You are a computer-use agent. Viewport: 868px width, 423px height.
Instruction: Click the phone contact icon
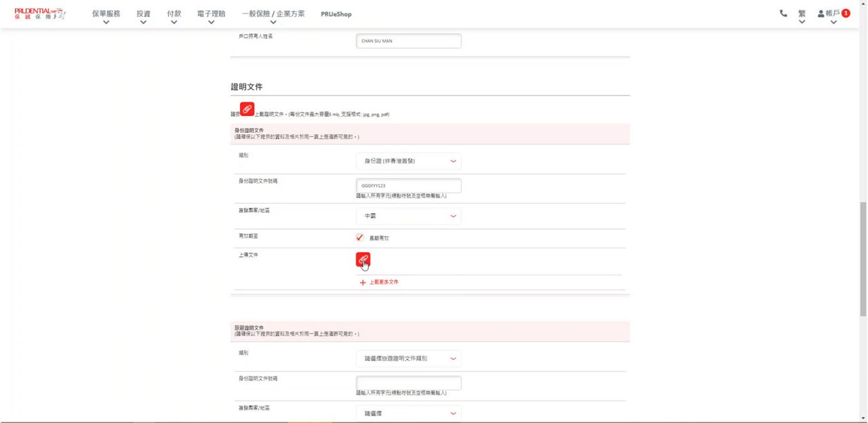[783, 14]
